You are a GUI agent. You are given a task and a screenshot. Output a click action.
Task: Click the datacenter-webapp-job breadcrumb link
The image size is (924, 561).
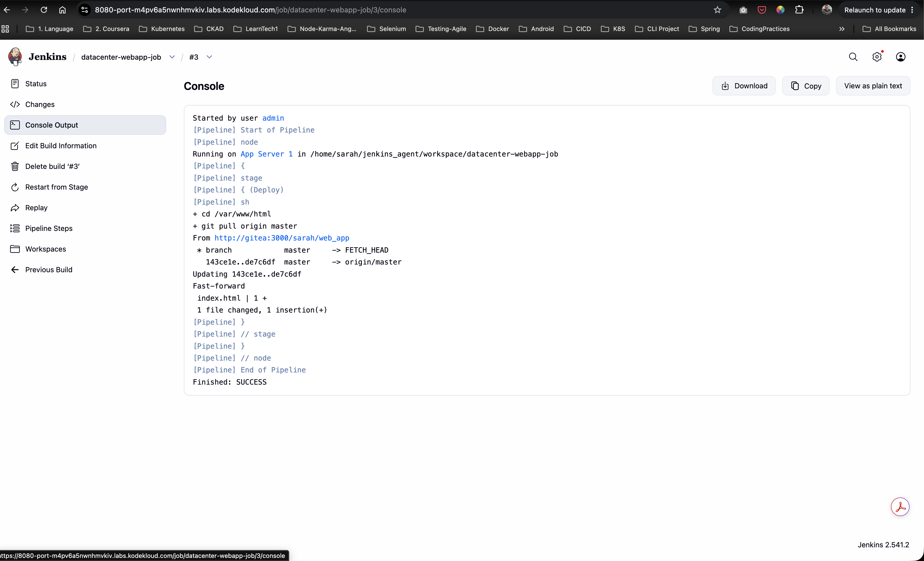tap(121, 57)
